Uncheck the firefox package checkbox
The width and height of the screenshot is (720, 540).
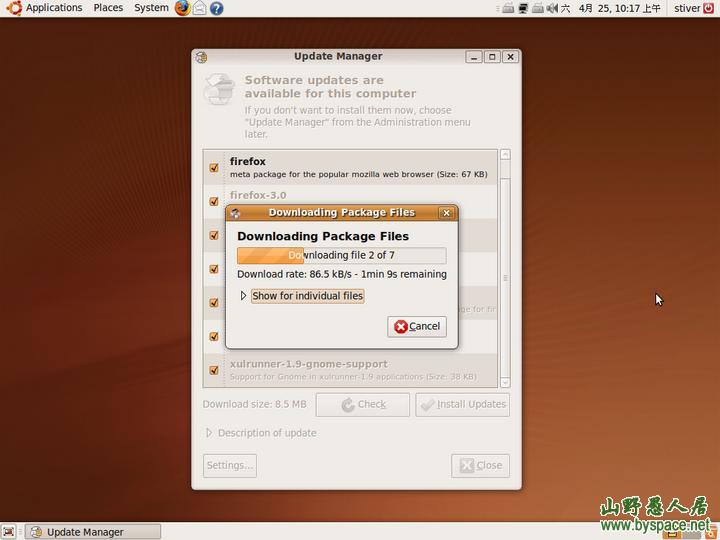tap(214, 168)
